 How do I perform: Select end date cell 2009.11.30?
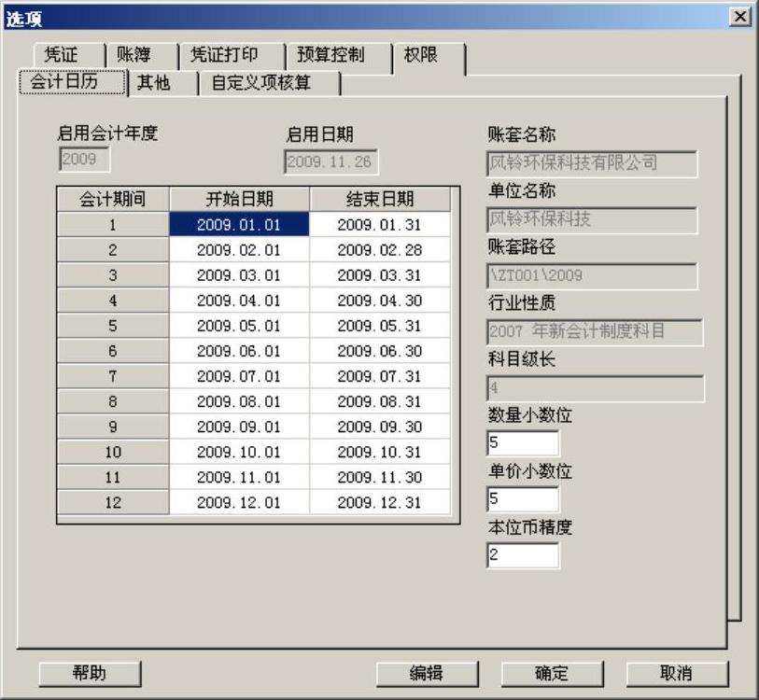tap(380, 477)
